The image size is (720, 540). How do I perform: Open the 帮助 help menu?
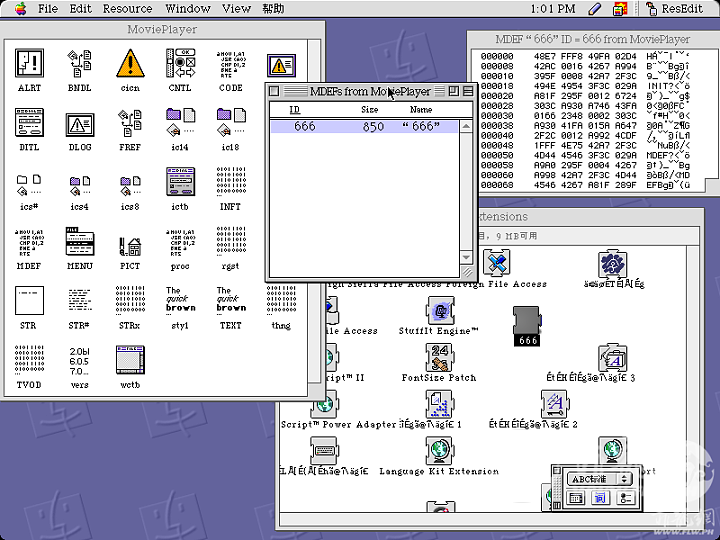(273, 9)
